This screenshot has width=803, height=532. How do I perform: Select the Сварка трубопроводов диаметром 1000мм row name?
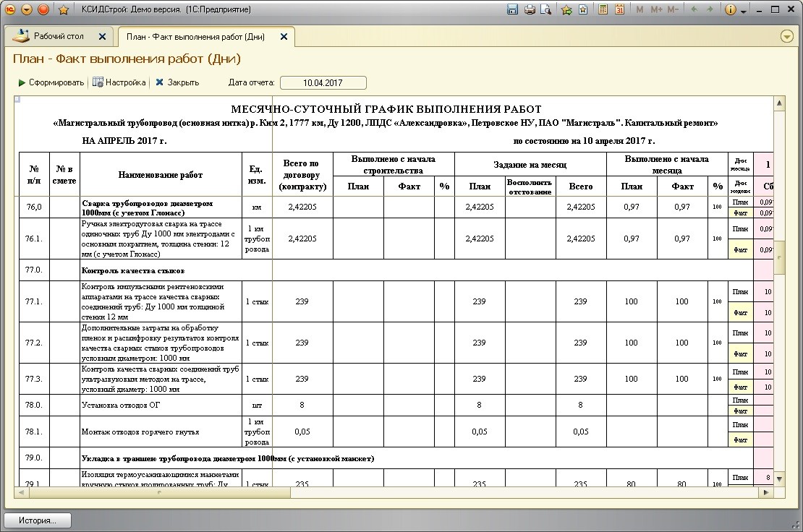point(161,207)
